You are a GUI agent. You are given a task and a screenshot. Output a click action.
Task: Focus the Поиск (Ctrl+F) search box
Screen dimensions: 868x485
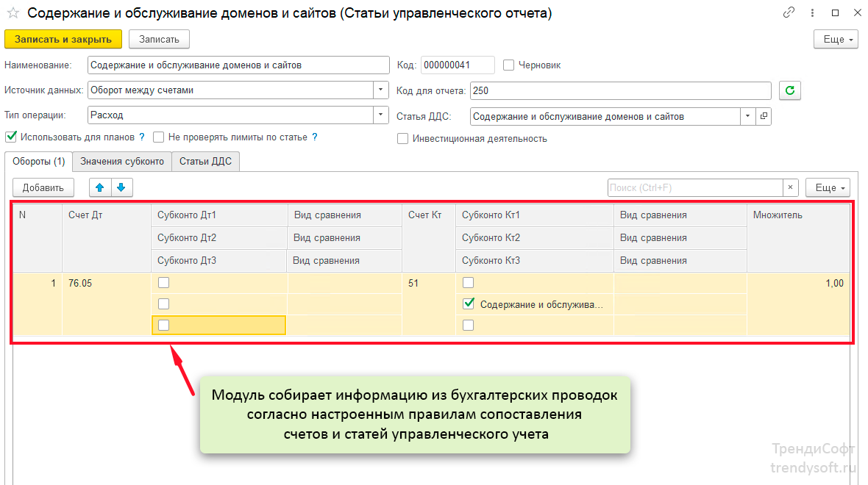(694, 187)
